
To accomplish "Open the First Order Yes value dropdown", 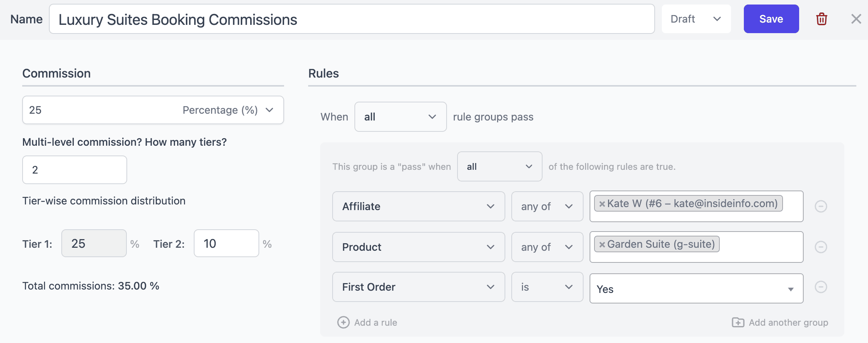I will pyautogui.click(x=696, y=288).
